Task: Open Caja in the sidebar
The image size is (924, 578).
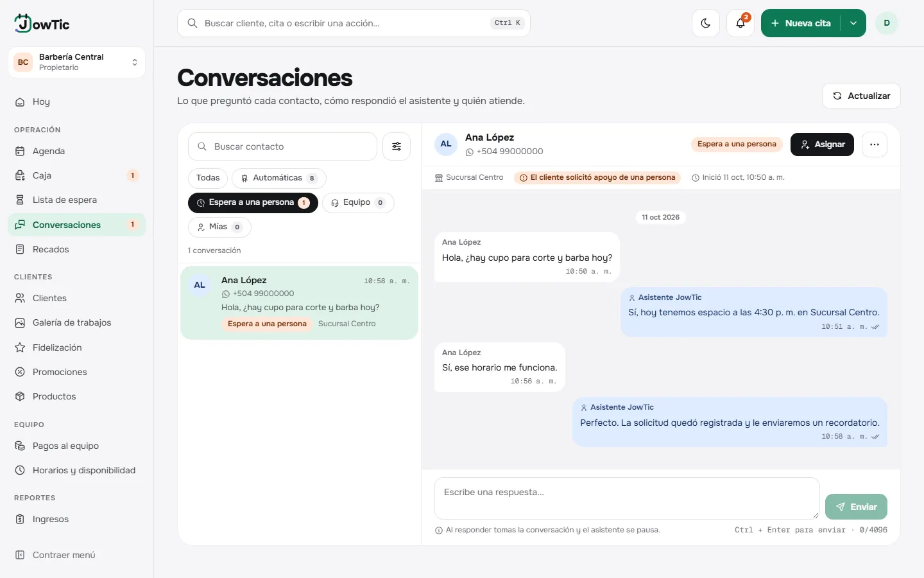Action: click(76, 175)
